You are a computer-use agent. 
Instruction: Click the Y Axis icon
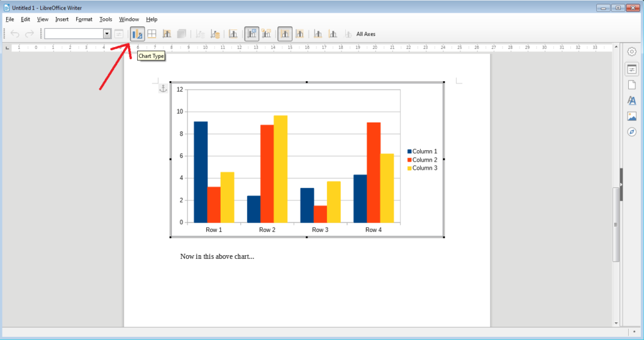[333, 34]
